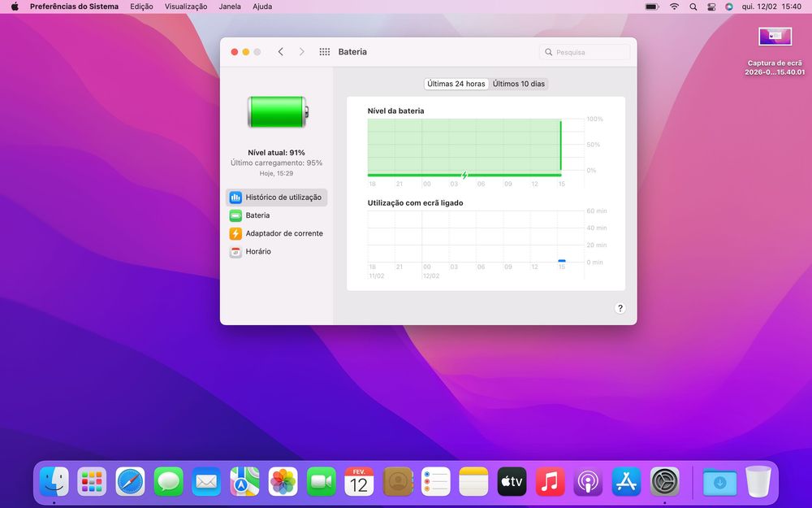Open the Downloads folder in the Dock
The image size is (812, 508).
click(719, 482)
